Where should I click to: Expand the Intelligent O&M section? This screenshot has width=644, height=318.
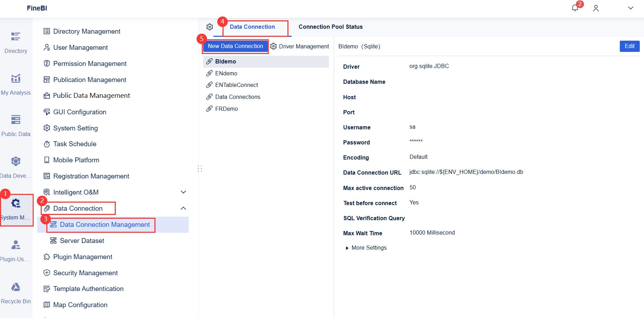[183, 192]
